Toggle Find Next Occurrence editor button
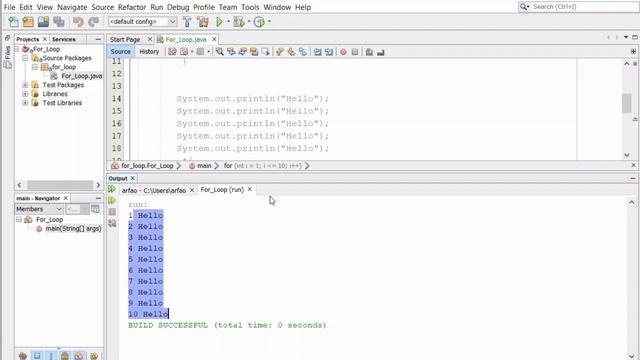 click(x=242, y=52)
